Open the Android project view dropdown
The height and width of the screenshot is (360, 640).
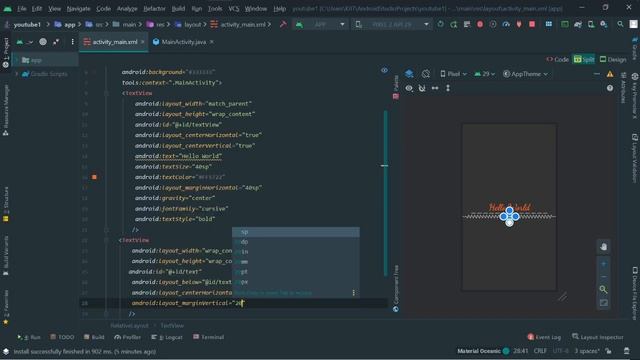[24, 42]
